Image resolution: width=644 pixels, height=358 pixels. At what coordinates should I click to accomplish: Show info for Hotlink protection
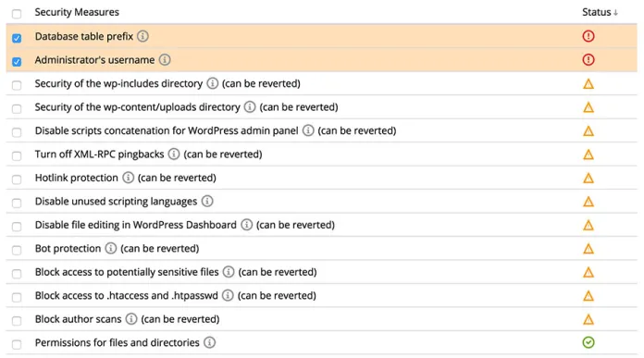(128, 178)
